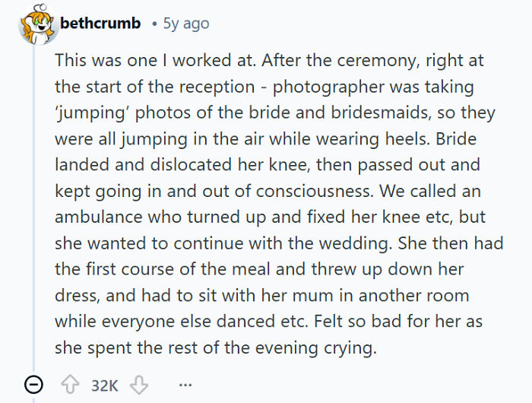Click bethcrumb's cartoon avatar image
The image size is (532, 403).
35,27
